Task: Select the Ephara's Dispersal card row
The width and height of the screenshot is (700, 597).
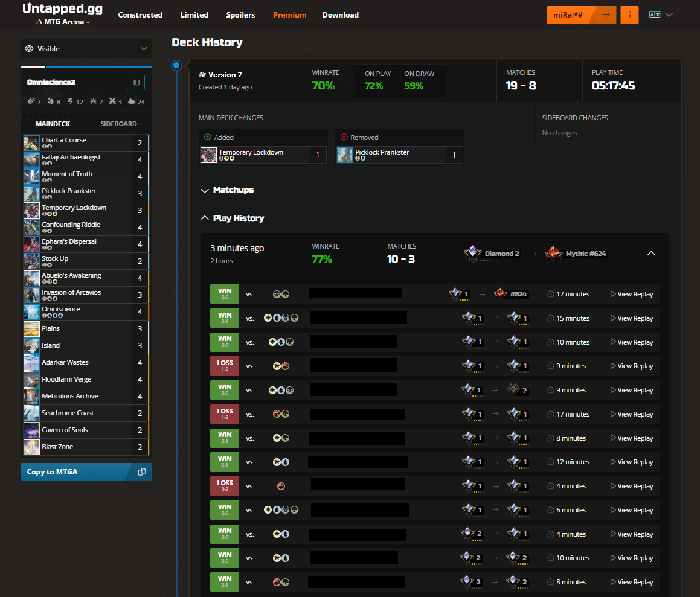Action: [86, 244]
